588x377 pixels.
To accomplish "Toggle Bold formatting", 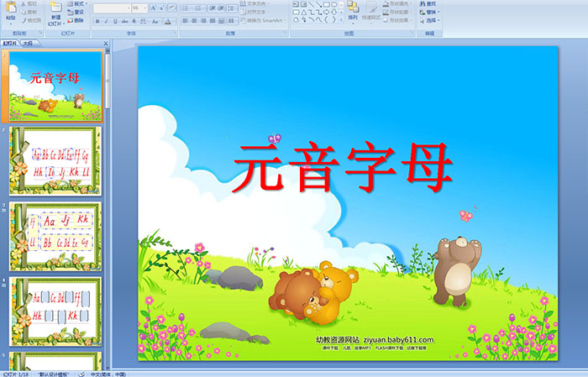I will point(97,21).
